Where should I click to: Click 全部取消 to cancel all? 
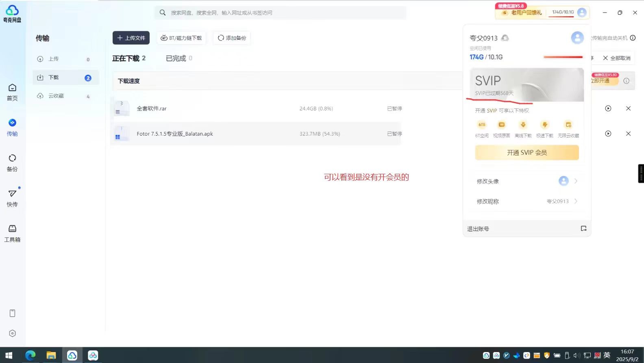[617, 58]
